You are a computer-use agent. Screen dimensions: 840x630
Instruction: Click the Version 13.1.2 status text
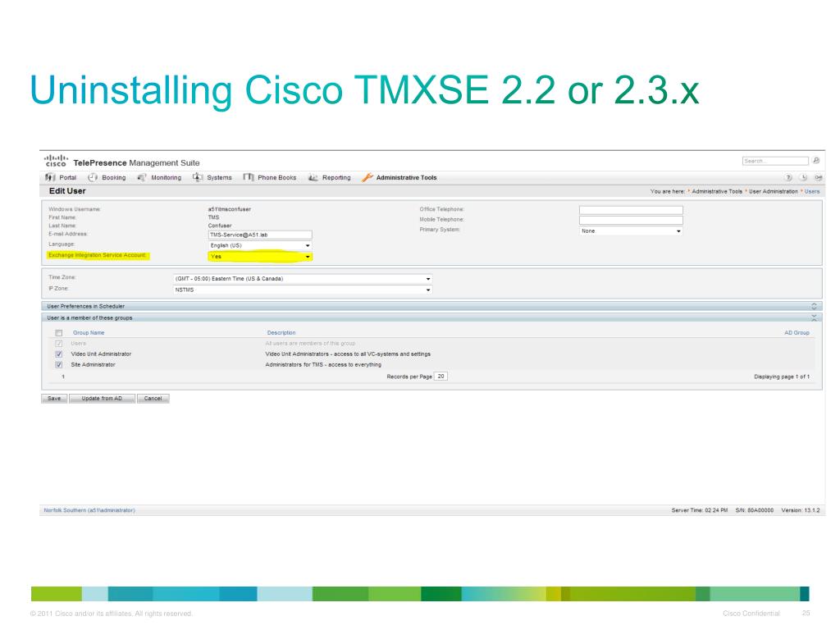pyautogui.click(x=801, y=510)
